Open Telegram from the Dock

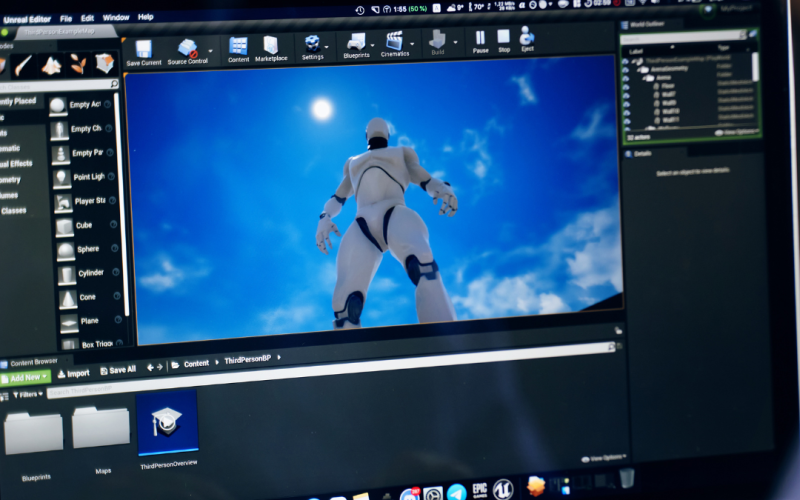457,493
